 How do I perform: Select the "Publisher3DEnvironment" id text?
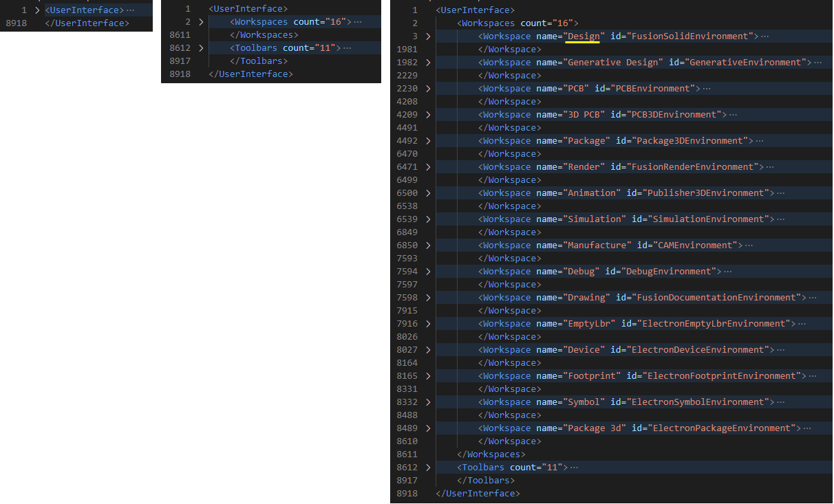707,193
